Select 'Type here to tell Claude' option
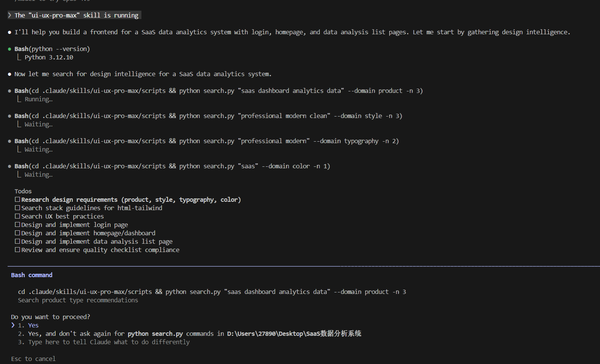 click(104, 342)
